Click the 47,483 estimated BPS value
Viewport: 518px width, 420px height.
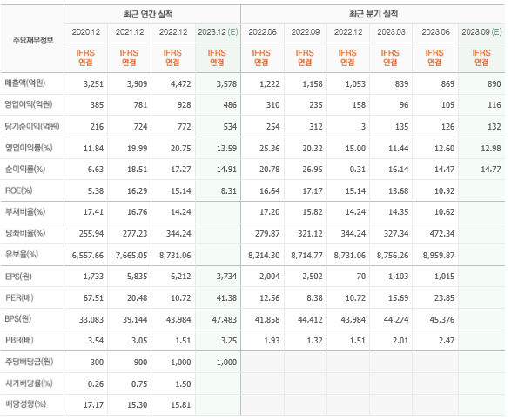point(225,320)
